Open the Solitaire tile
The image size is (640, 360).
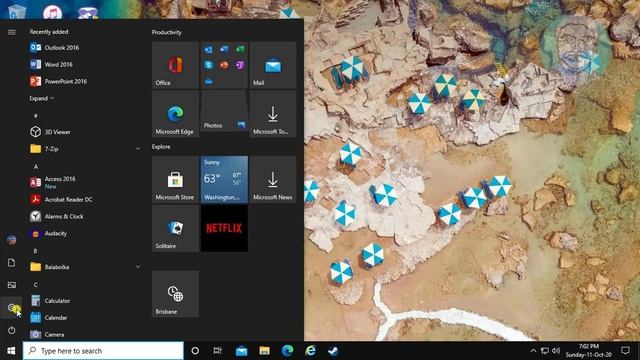point(175,229)
